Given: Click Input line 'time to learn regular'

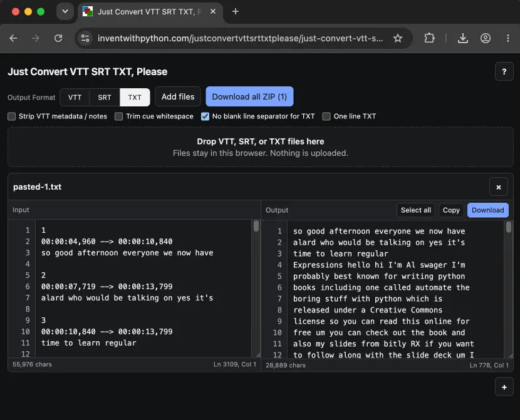Looking at the screenshot, I should click(88, 343).
